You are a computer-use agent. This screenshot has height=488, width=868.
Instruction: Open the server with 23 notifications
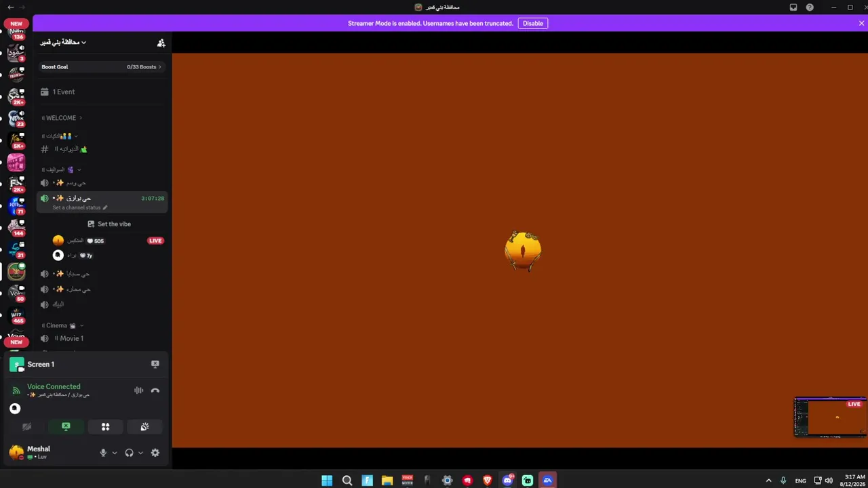coord(16,119)
